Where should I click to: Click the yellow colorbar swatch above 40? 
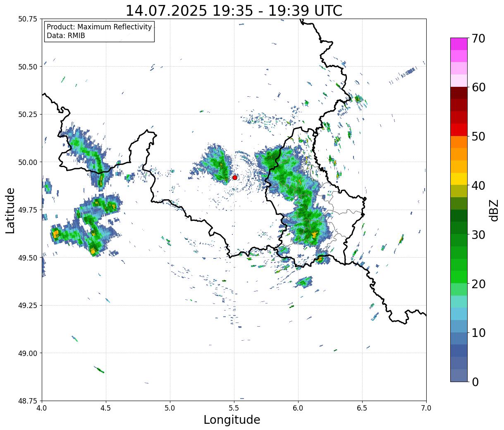pyautogui.click(x=459, y=179)
